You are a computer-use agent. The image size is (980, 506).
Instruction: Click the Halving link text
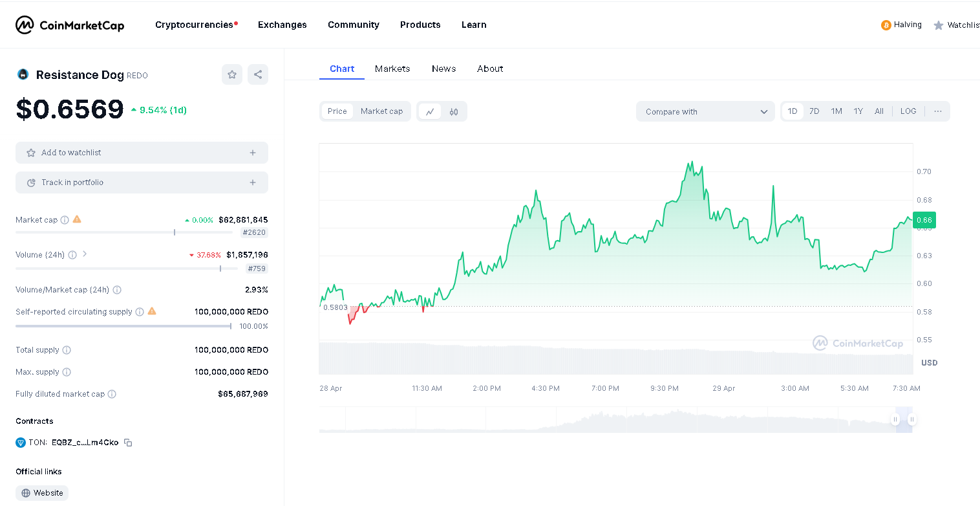tap(908, 25)
